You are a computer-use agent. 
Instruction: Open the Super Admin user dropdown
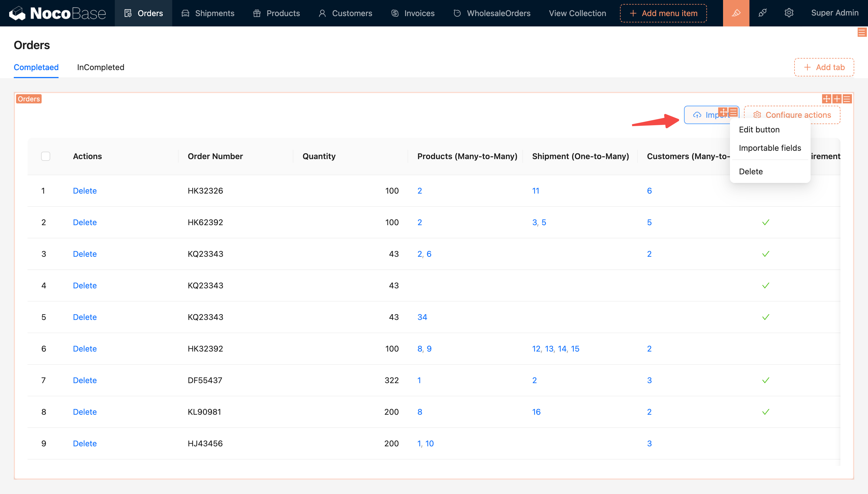coord(834,13)
